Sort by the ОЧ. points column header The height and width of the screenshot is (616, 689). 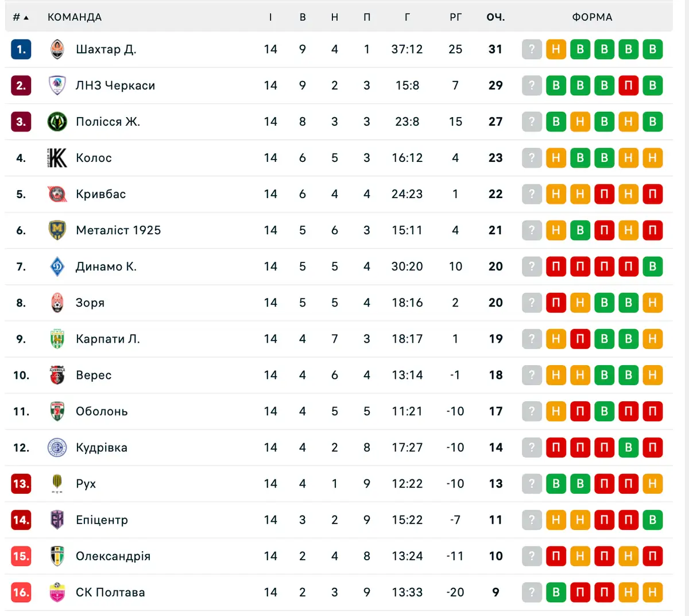(x=496, y=17)
